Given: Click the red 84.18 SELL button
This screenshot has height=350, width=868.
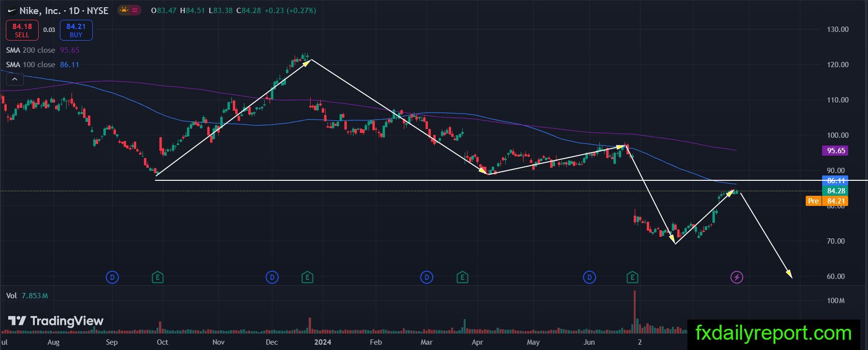Looking at the screenshot, I should [22, 30].
